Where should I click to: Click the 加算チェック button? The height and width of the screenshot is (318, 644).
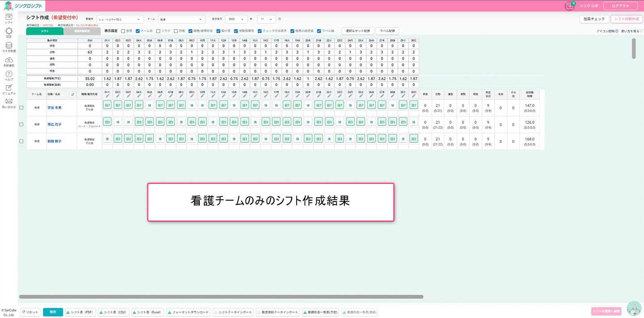click(x=594, y=19)
